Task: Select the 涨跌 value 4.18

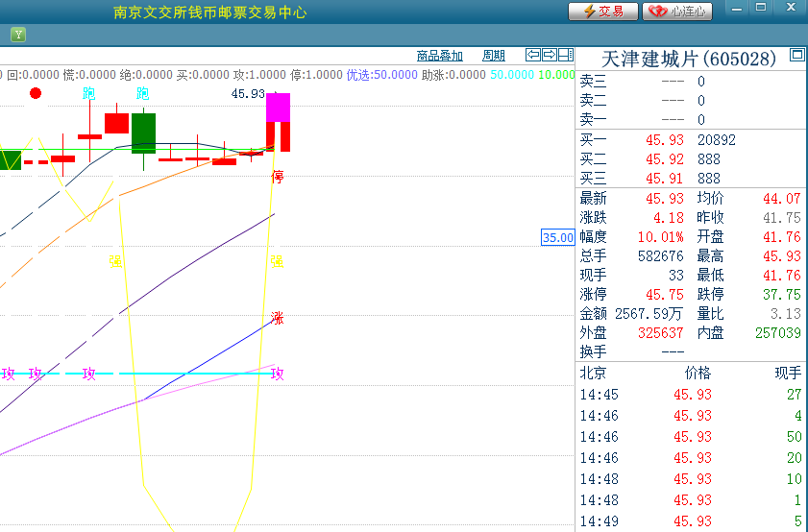Action: coord(669,218)
